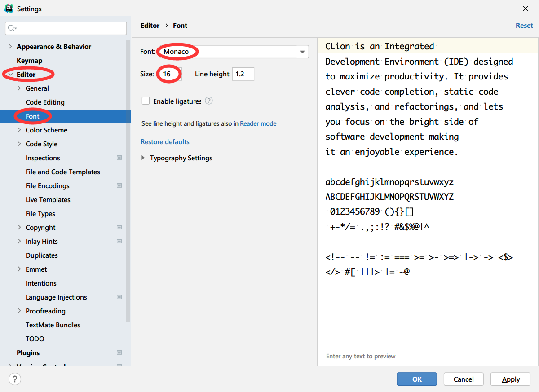Click into the Line height field
The image size is (539, 392).
pyautogui.click(x=243, y=74)
